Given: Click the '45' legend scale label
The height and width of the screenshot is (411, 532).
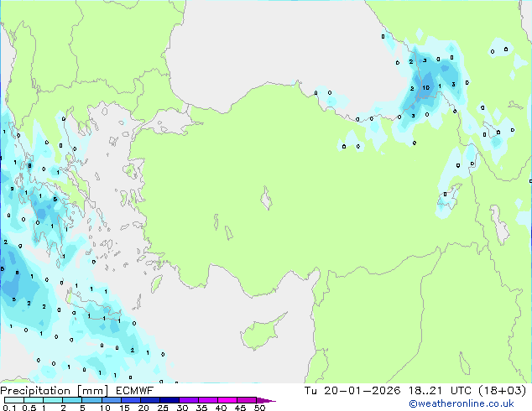Looking at the screenshot, I should pyautogui.click(x=240, y=408).
